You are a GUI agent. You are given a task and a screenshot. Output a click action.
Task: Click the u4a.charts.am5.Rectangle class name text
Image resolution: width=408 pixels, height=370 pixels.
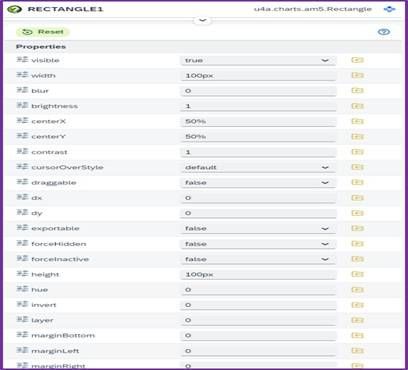pos(313,9)
